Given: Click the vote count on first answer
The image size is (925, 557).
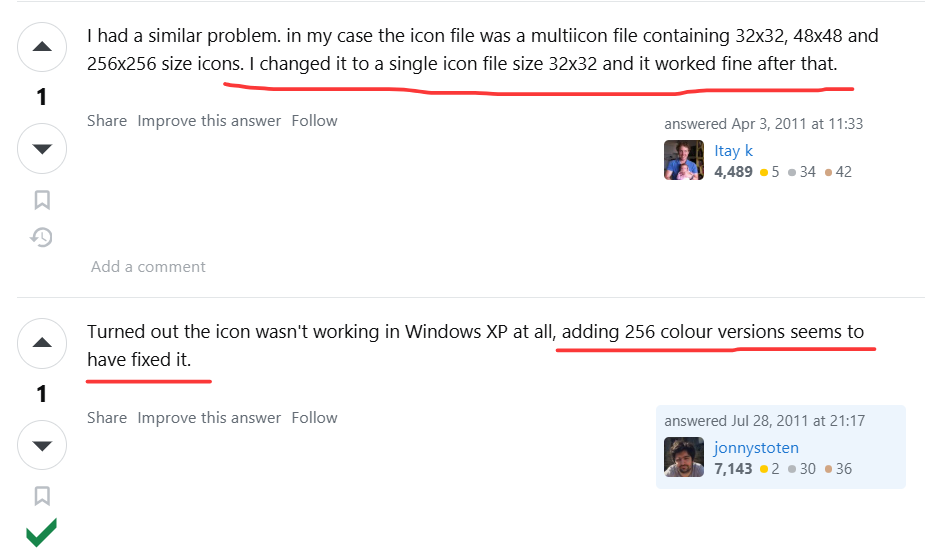Looking at the screenshot, I should 42,98.
